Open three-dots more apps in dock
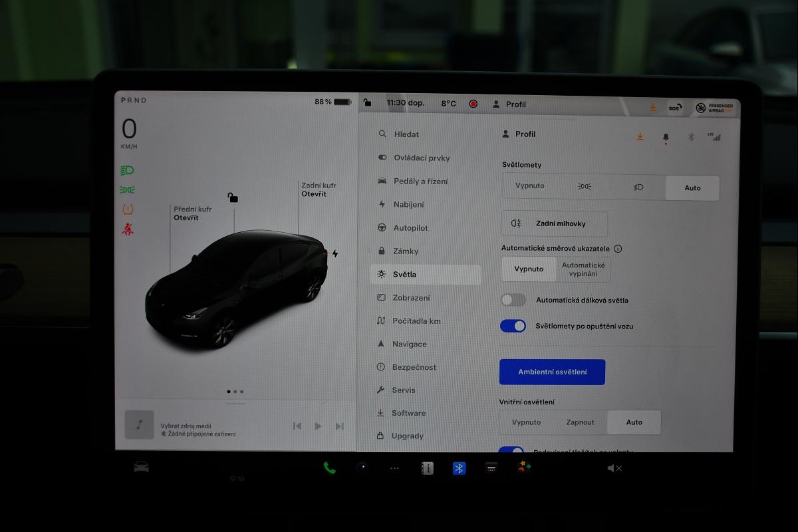 (x=394, y=468)
